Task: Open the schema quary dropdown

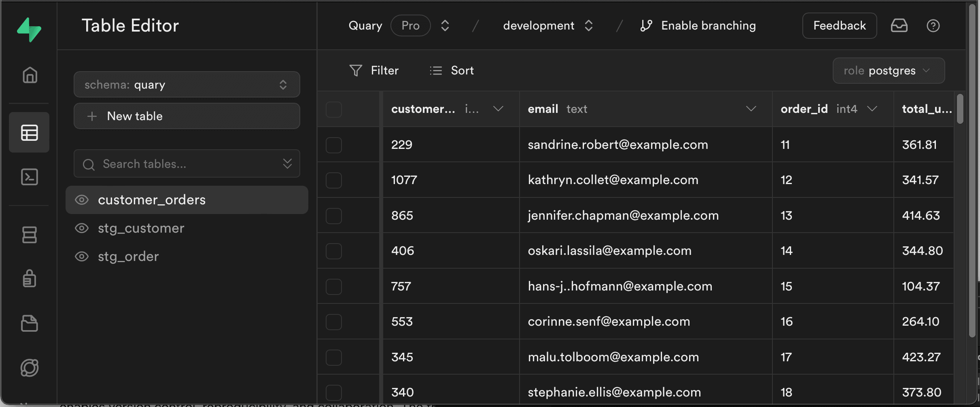Action: pos(187,85)
